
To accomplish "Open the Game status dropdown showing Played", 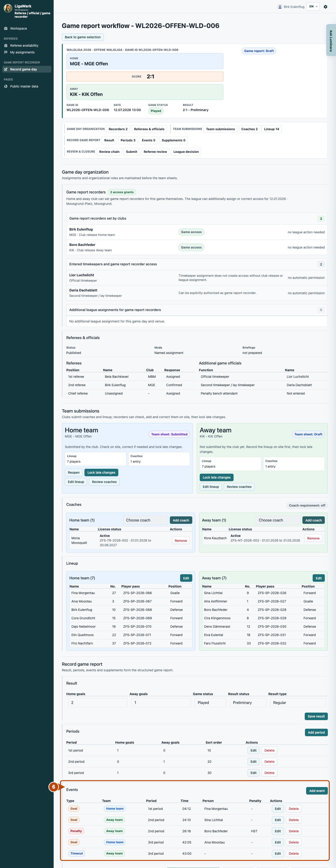I will [211, 703].
